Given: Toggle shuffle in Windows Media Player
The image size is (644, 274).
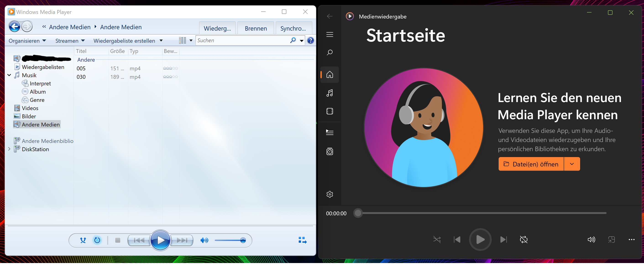Looking at the screenshot, I should click(83, 240).
